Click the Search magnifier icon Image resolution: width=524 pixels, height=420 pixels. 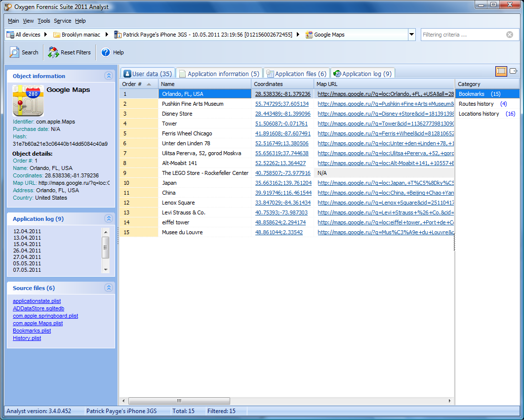14,52
